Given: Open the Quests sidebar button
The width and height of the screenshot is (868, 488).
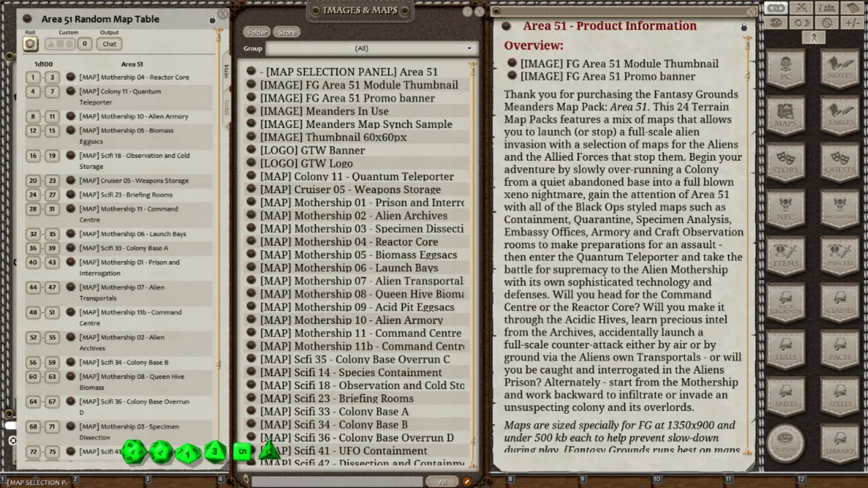Looking at the screenshot, I should (840, 163).
